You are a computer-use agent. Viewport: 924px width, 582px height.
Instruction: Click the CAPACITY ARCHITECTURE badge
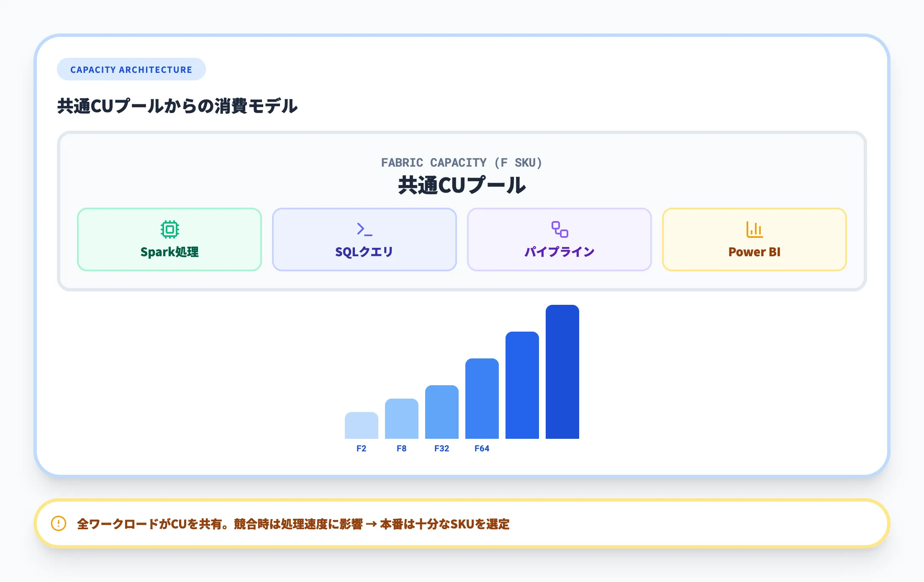[131, 69]
